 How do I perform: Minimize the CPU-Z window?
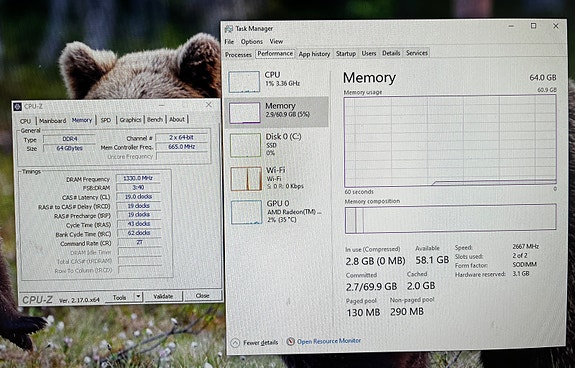(162, 106)
